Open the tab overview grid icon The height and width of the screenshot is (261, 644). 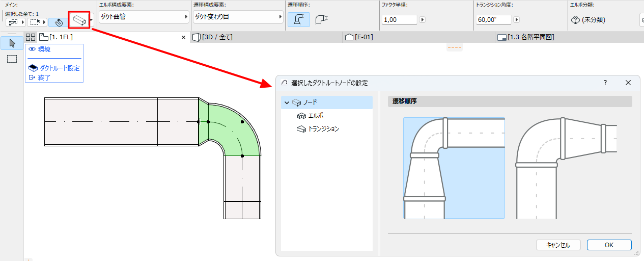(31, 37)
